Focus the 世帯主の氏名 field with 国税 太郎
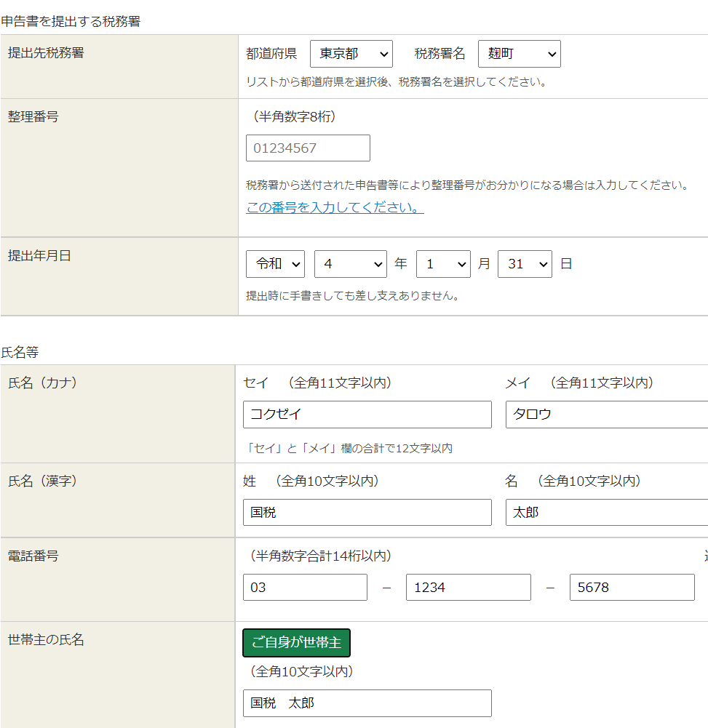The width and height of the screenshot is (708, 728). coord(367,703)
